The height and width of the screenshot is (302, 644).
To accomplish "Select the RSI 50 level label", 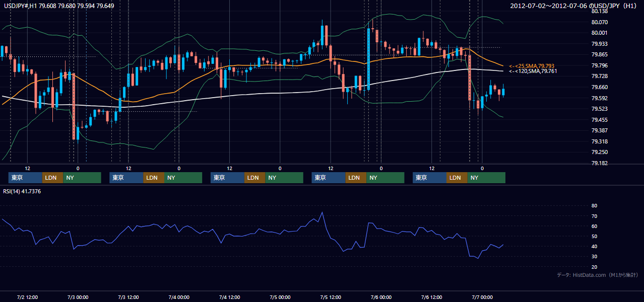I will point(594,236).
